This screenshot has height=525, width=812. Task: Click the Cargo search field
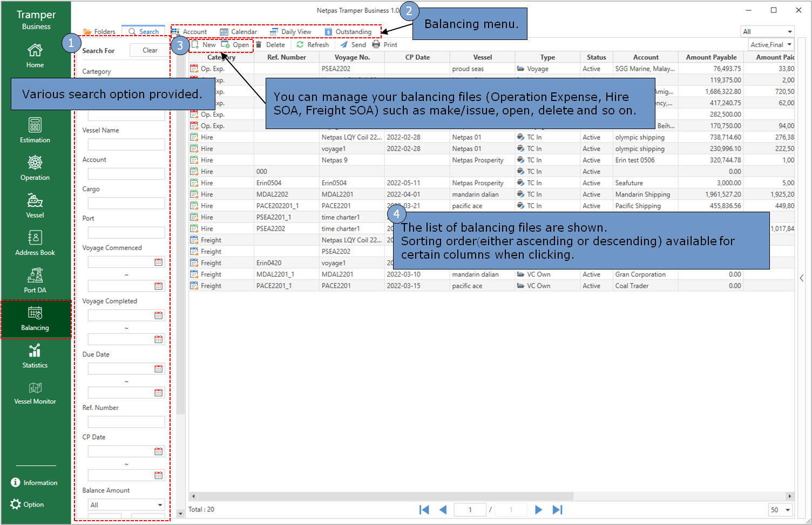[x=126, y=203]
